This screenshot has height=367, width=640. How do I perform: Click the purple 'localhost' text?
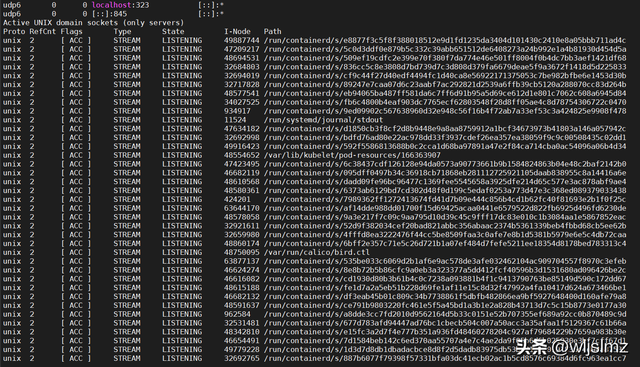coord(111,5)
